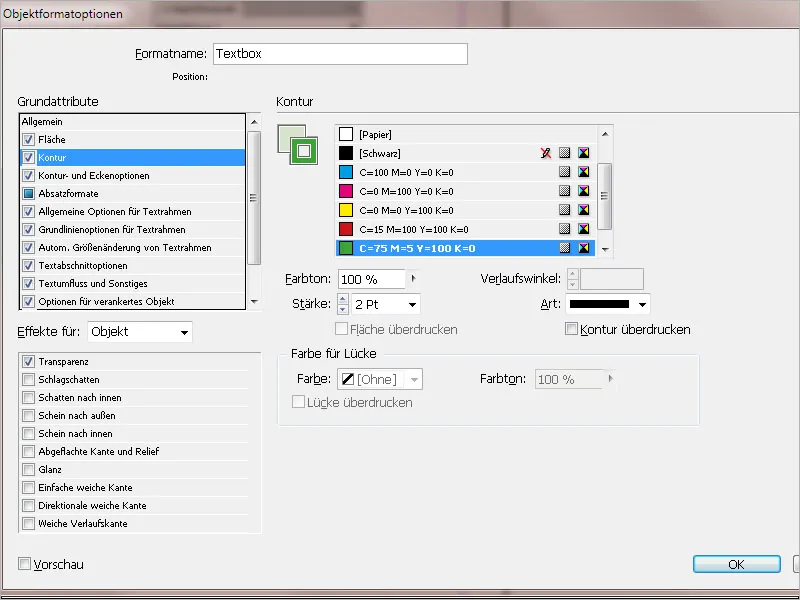Open Kontur- und Eckenoptionen settings

(132, 176)
